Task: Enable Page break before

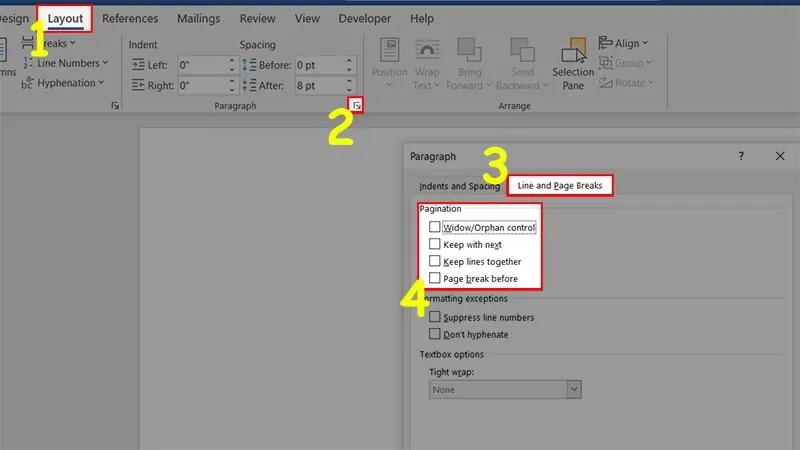Action: (x=434, y=278)
